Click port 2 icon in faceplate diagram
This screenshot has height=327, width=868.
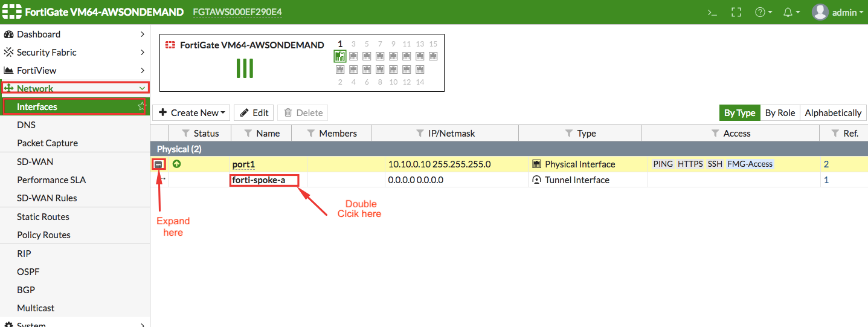(340, 70)
